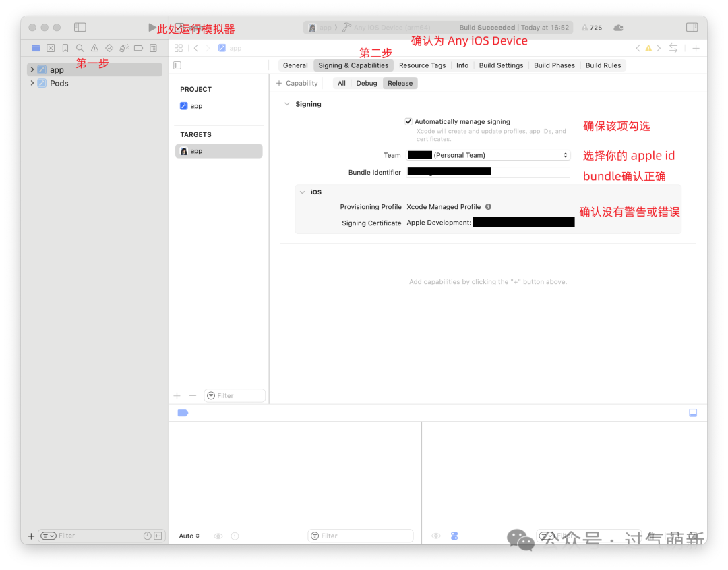The width and height of the screenshot is (728, 570).
Task: Open the Build Phases tab
Action: 554,65
